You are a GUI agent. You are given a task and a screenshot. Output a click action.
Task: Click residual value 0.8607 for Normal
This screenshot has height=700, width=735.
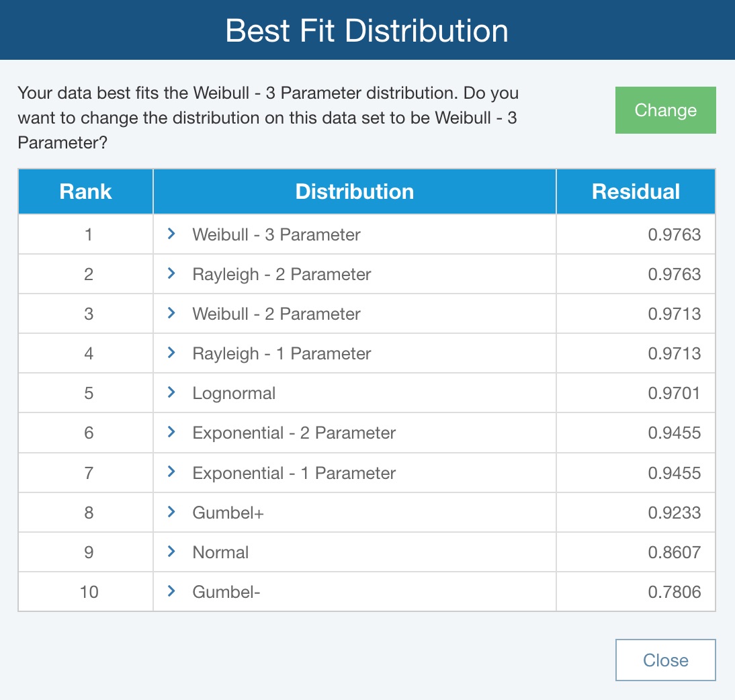tap(674, 552)
